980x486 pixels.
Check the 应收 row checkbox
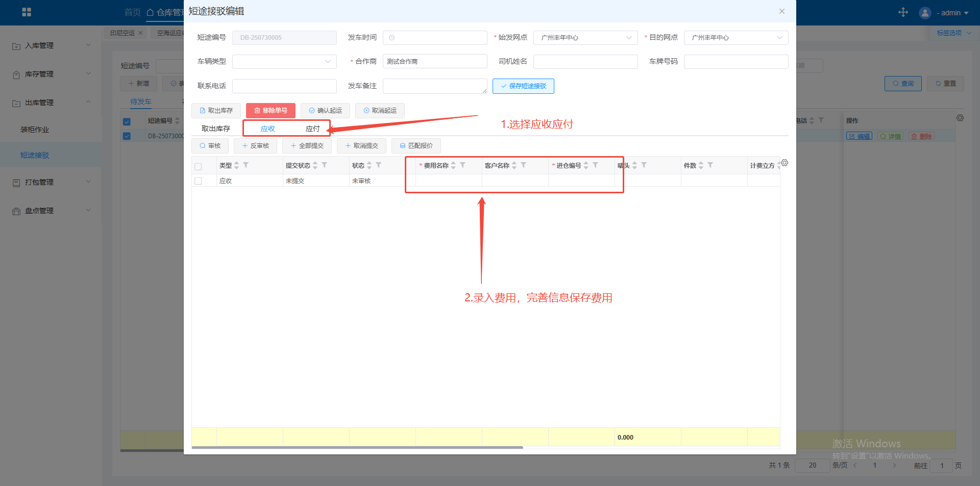pos(199,181)
